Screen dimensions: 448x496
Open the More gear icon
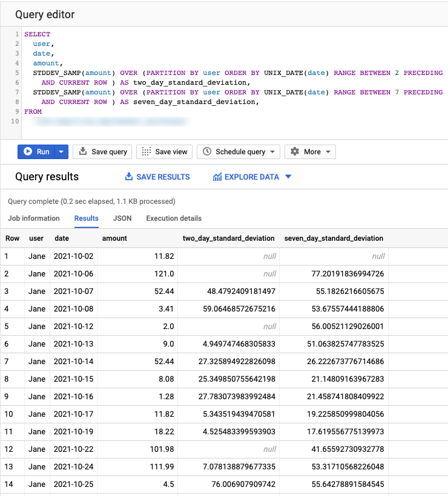tap(295, 152)
